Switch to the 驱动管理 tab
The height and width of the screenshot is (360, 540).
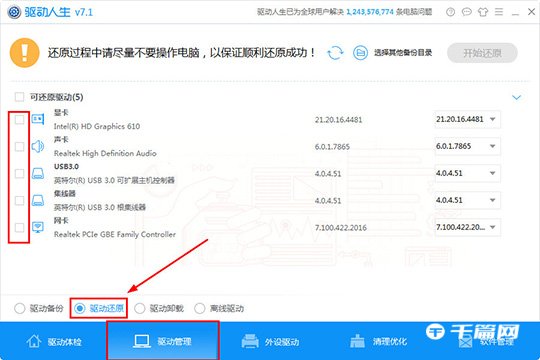163,341
